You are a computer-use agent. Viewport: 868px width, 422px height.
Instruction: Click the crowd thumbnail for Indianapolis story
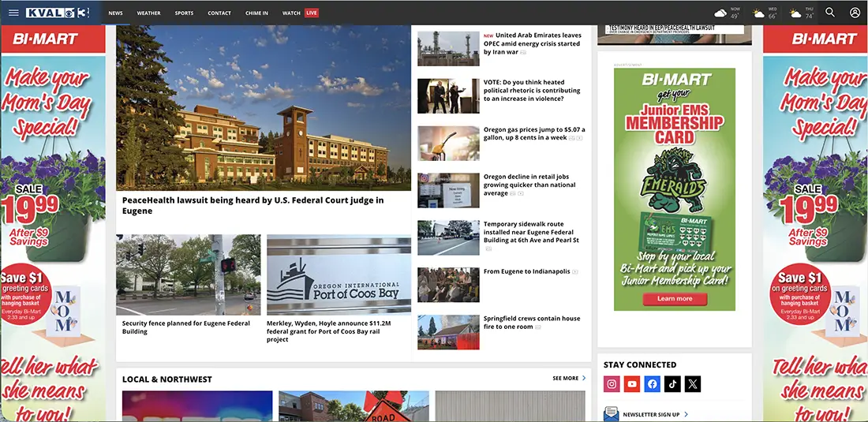[x=448, y=285]
